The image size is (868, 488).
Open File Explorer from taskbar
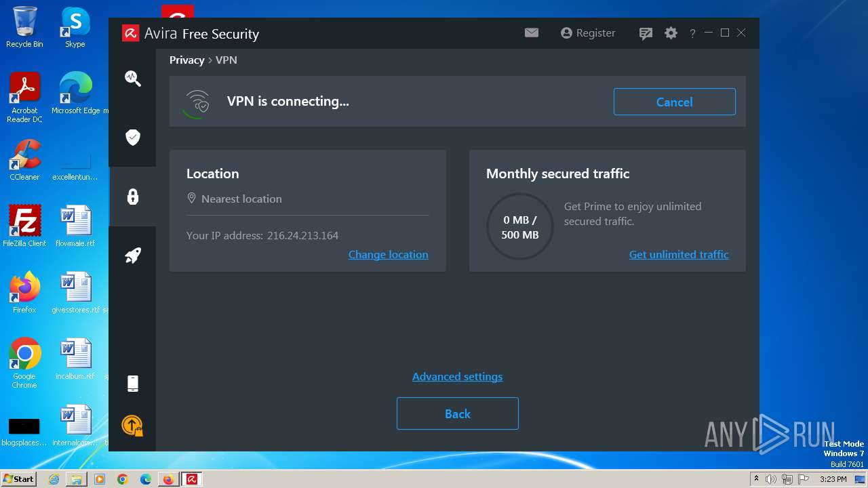pos(77,479)
